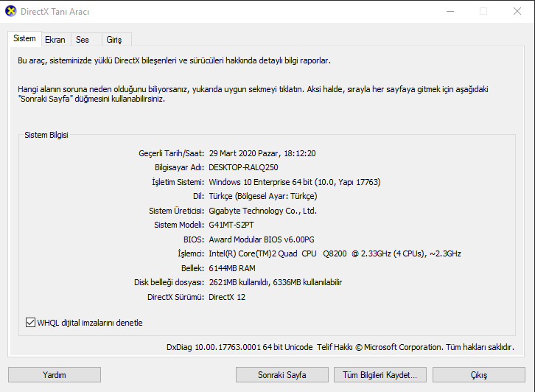Click the system model G41MT-S2PT
The image size is (535, 392).
click(x=231, y=225)
